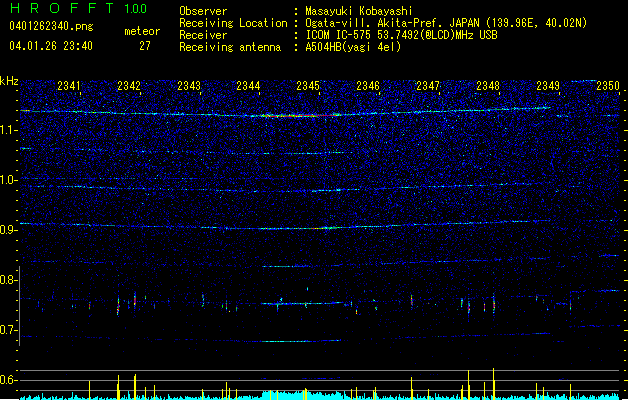Click the A504HB(yagi 4el) antenna text
This screenshot has height=400, width=629.
[353, 47]
